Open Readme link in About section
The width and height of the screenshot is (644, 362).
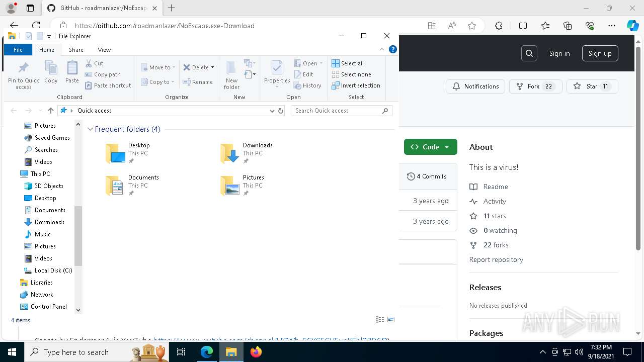pyautogui.click(x=489, y=187)
